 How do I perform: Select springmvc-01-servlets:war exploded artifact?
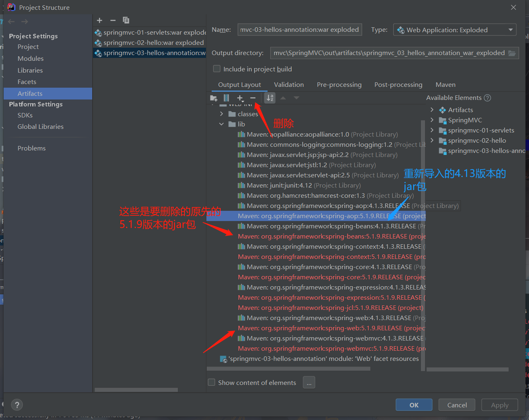tap(150, 33)
